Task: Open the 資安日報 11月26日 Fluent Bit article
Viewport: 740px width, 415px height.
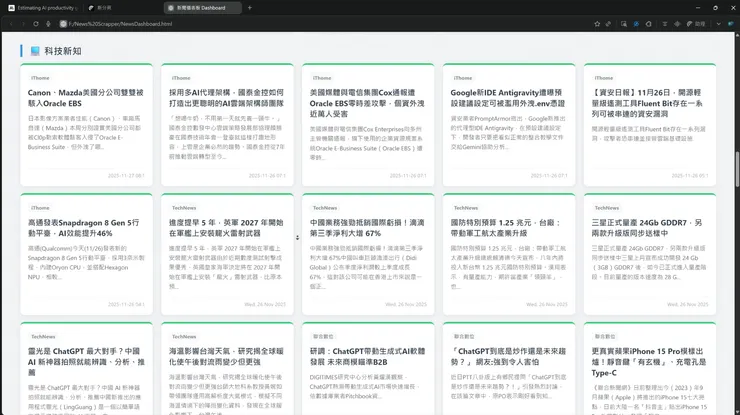Action: pos(647,103)
